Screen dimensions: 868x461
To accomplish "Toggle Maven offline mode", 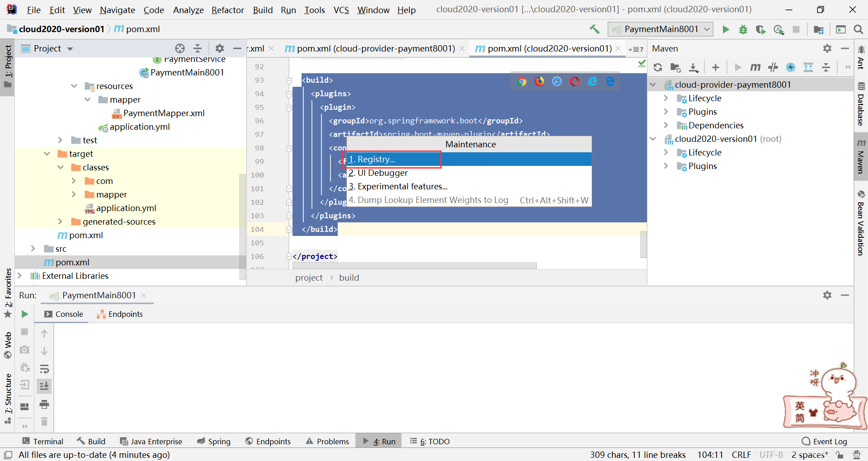I will 773,67.
